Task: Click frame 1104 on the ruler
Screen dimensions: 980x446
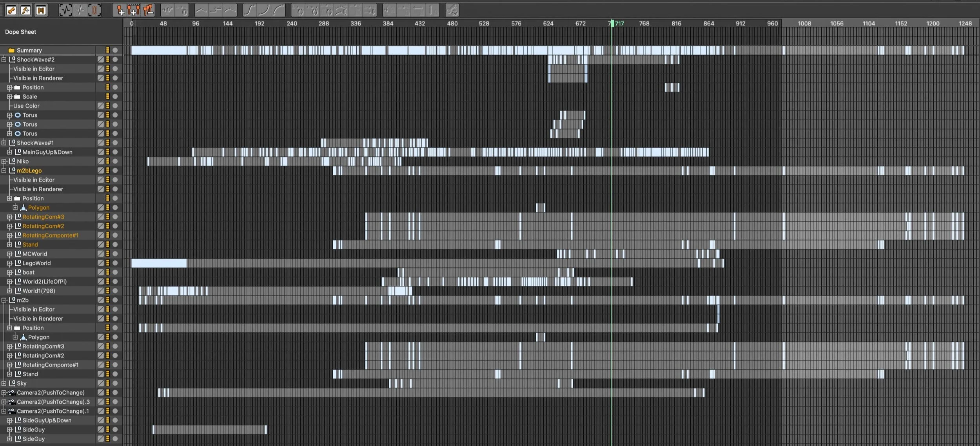Action: click(869, 24)
